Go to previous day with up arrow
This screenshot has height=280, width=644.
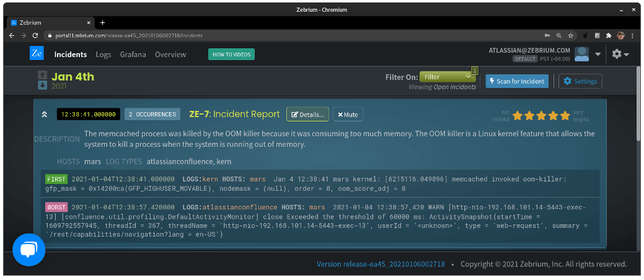[x=42, y=75]
